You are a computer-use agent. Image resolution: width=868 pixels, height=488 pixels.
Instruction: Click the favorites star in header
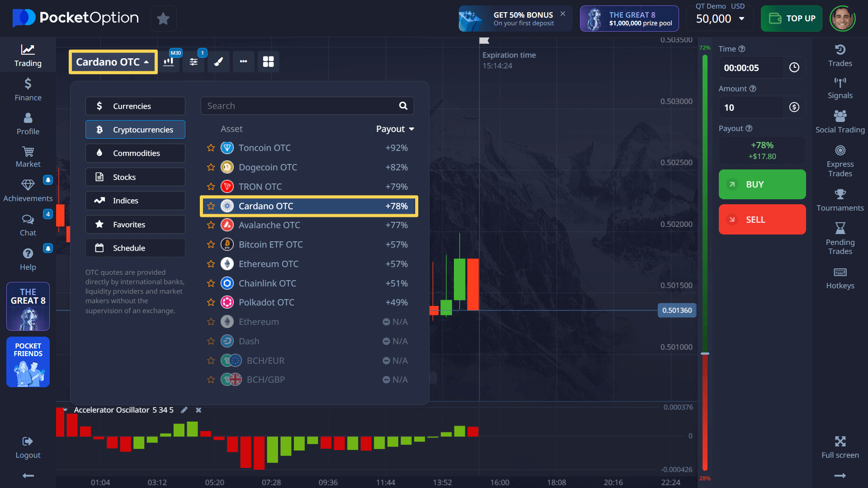163,19
